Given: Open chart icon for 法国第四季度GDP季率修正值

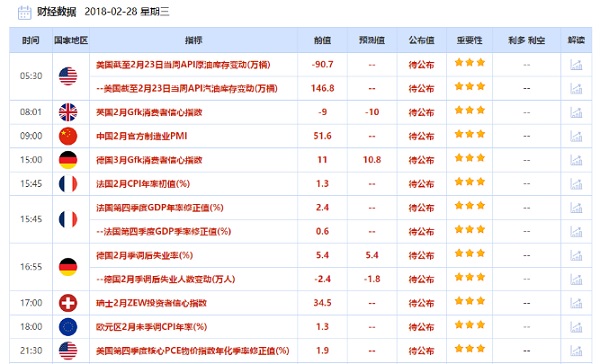Looking at the screenshot, I should [x=576, y=231].
